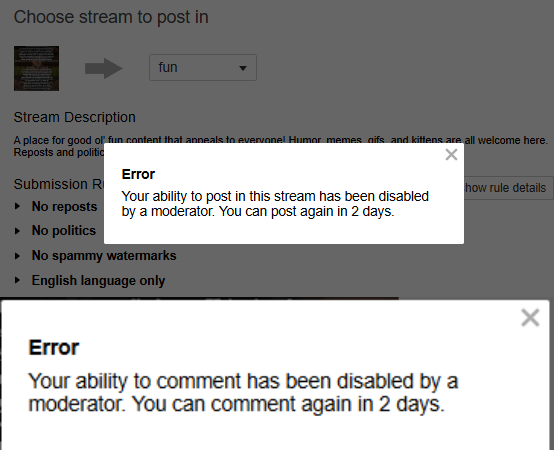Click the stream dropdown's caret arrow

243,68
